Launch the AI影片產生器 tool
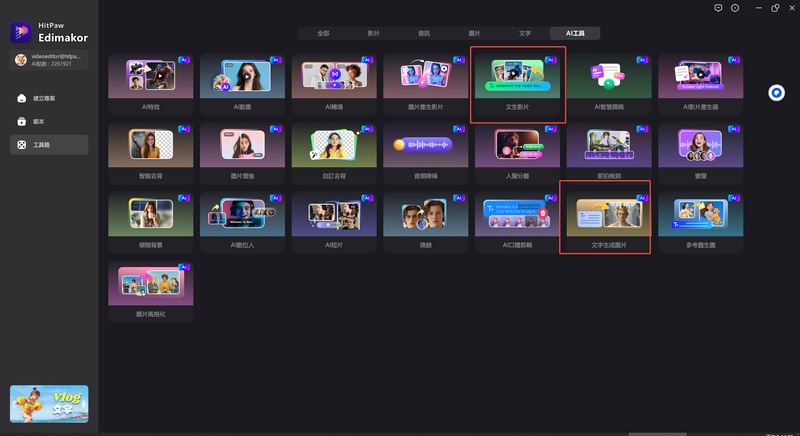Viewport: 800px width, 436px height. tap(701, 85)
